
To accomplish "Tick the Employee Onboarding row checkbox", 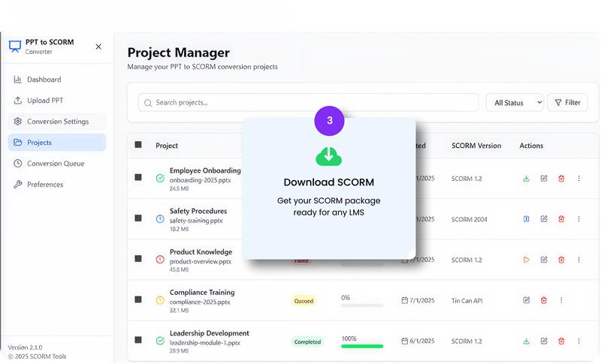I will [138, 178].
